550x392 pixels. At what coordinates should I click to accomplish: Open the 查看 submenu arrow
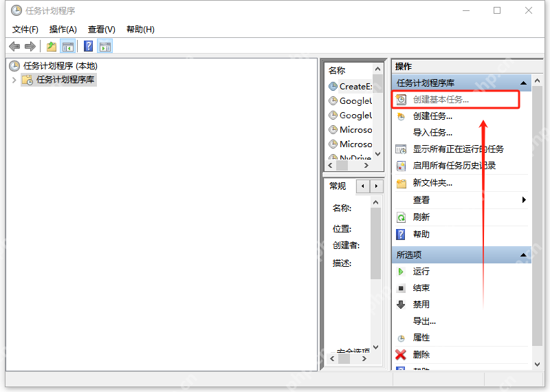pyautogui.click(x=524, y=200)
